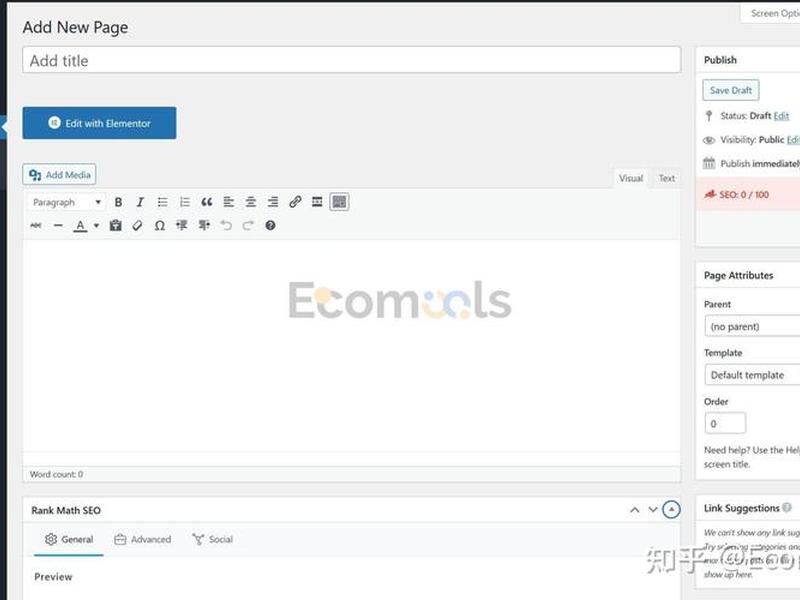Open Rank Math General tab
The image size is (800, 600).
coord(69,539)
